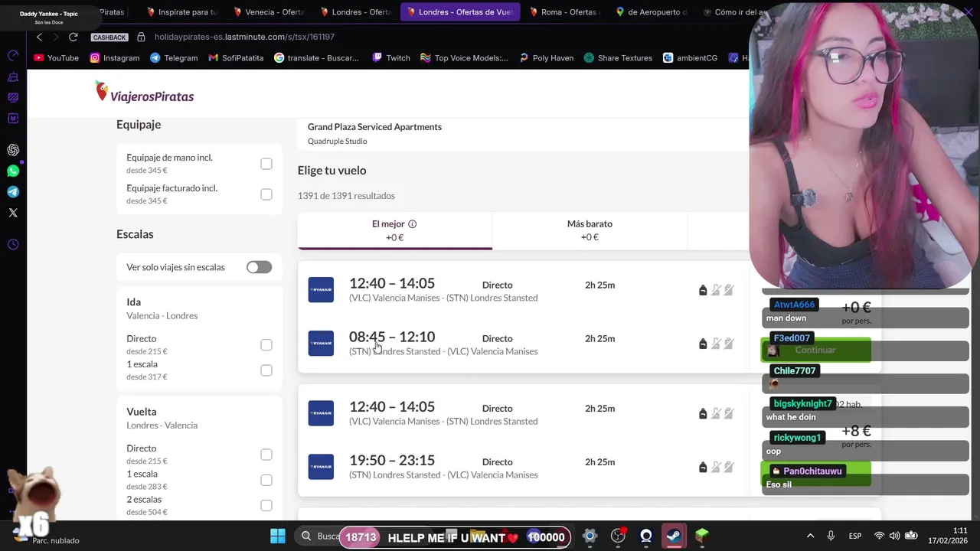This screenshot has height=551, width=980.
Task: Select the Más barato sorting tab
Action: coord(590,230)
